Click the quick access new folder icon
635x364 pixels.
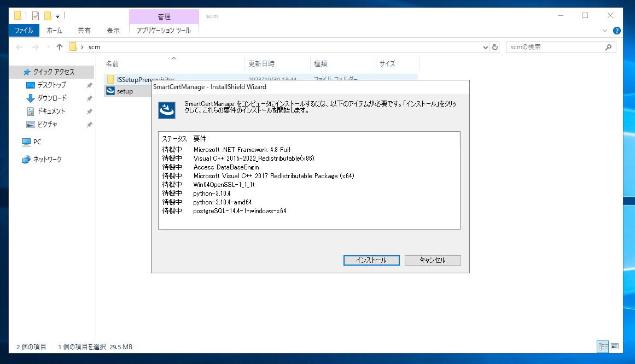click(48, 16)
